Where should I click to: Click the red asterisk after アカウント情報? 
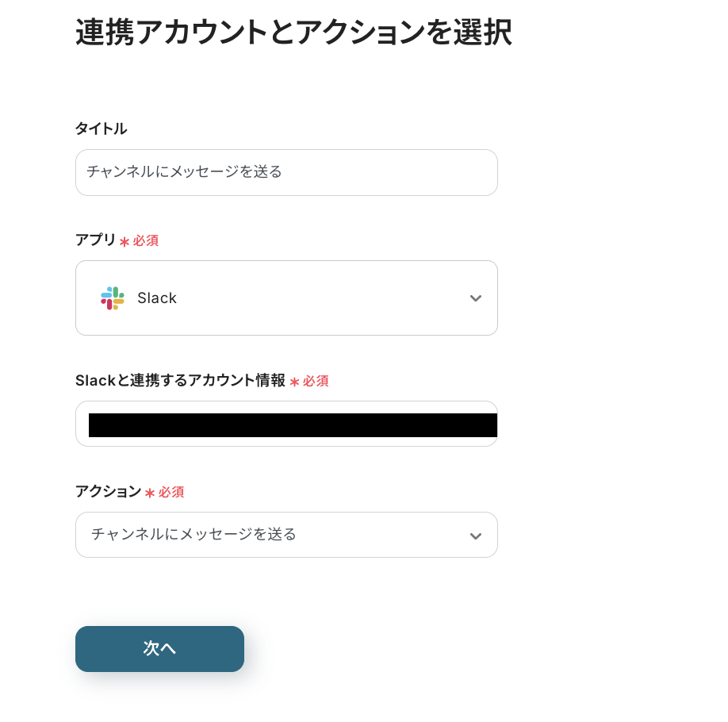pyautogui.click(x=294, y=382)
